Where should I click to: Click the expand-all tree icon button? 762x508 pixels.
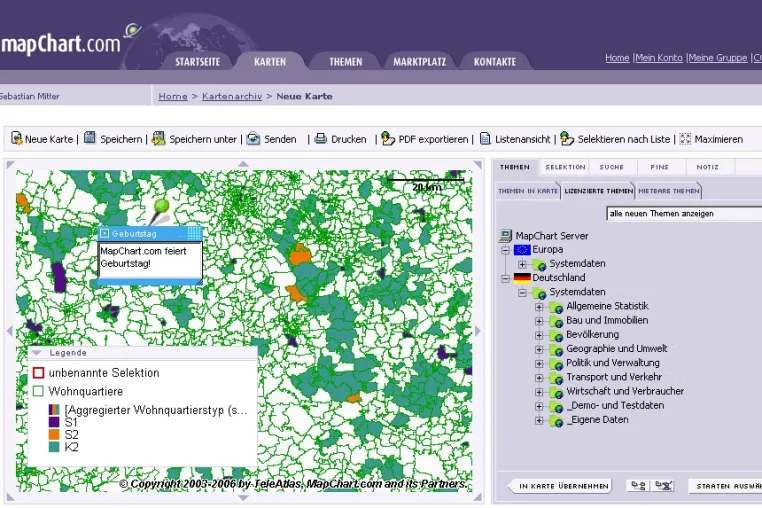(638, 485)
